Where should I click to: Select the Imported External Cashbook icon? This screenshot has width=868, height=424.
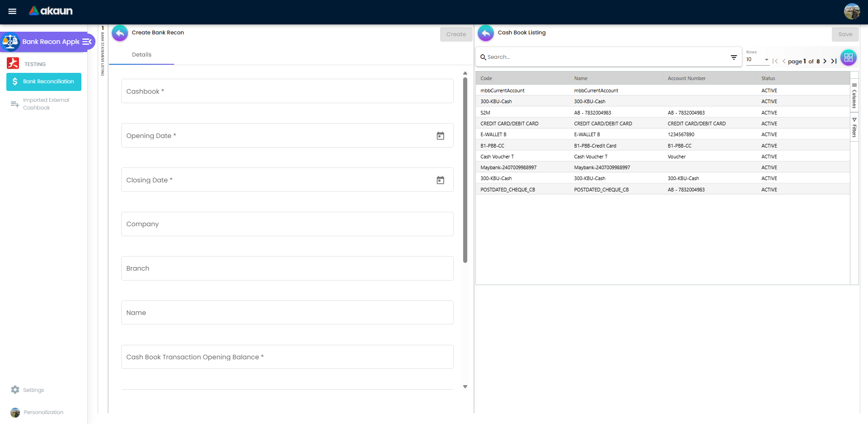[15, 104]
